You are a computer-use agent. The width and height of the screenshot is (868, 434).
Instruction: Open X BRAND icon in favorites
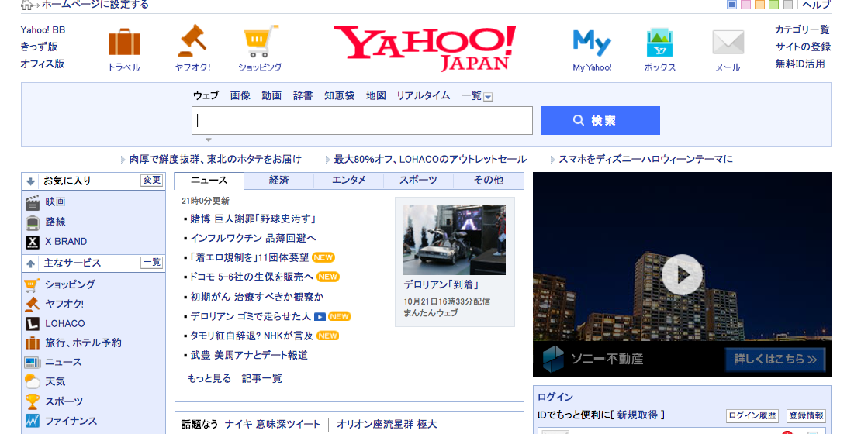point(33,242)
